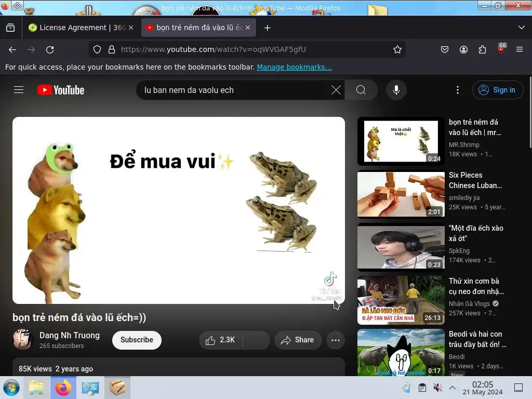
Task: Open the Windows Start orb
Action: (x=11, y=388)
